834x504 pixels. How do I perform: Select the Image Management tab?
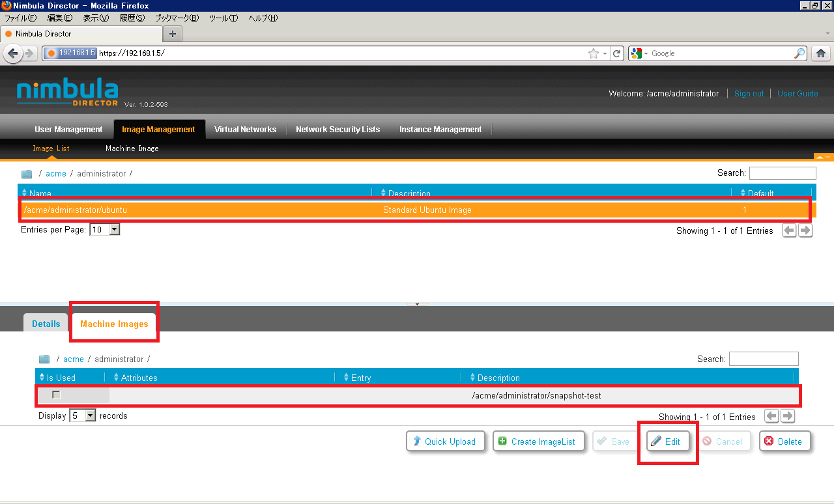coord(158,130)
